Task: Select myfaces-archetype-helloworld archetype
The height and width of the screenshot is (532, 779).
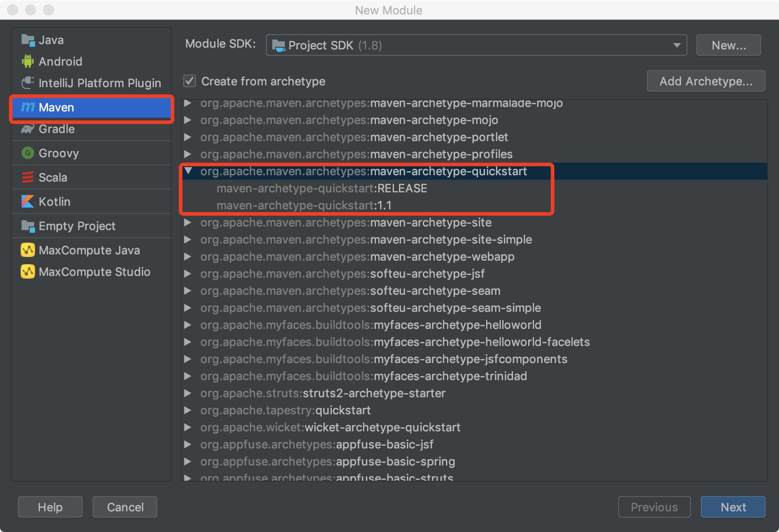Action: (371, 325)
